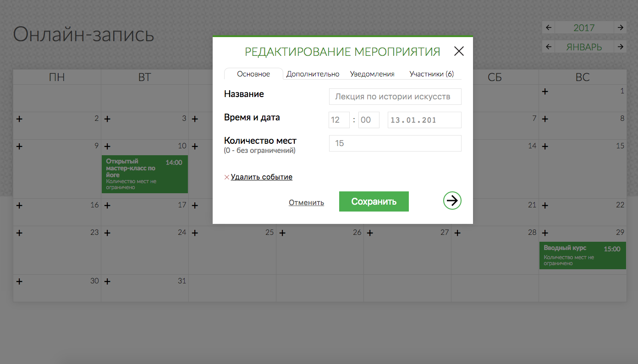Viewport: 638px width, 364px height.
Task: Click the hours field showing 12
Action: point(339,120)
